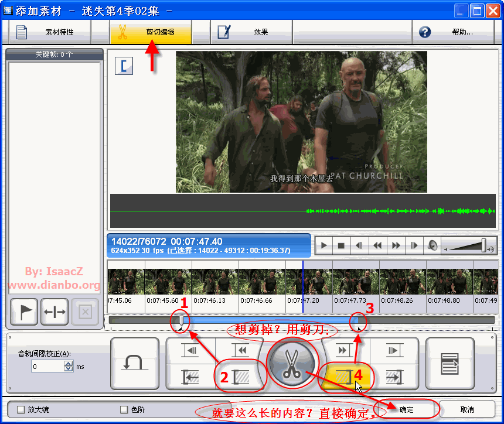The image size is (504, 424).
Task: Confirm with the 确定 button
Action: [x=406, y=409]
